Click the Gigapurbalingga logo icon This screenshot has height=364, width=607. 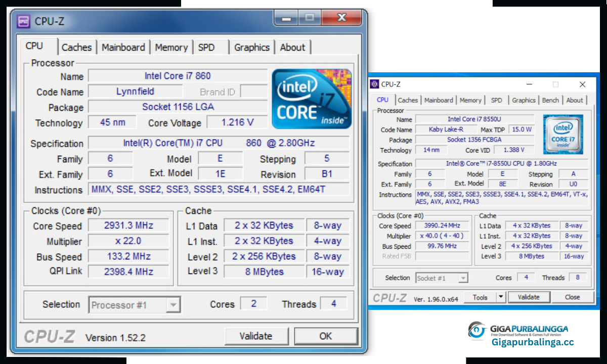tap(477, 330)
